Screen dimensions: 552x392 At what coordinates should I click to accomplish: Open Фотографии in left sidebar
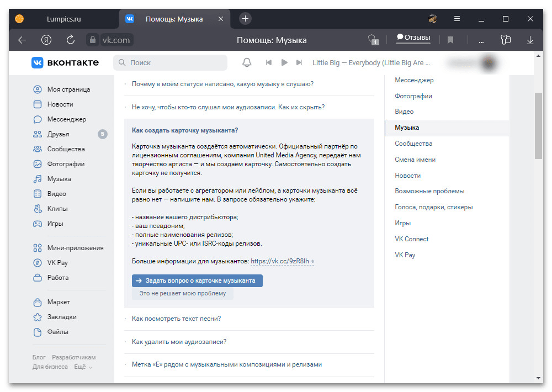(66, 164)
